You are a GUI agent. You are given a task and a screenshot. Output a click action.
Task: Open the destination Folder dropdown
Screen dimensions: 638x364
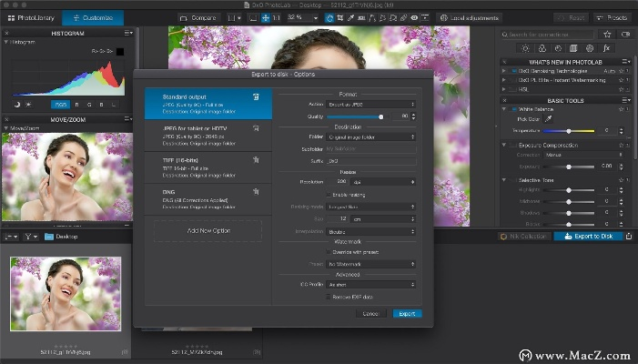click(x=371, y=136)
